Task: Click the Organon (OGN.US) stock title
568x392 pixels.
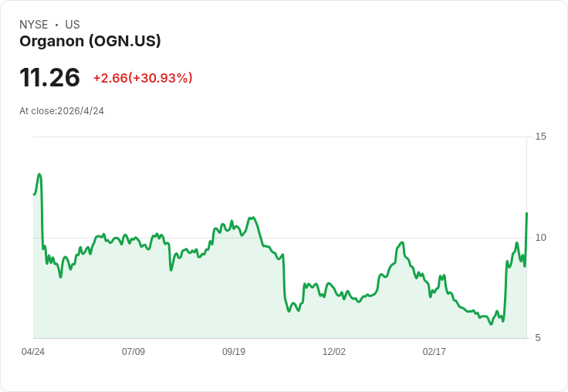Action: click(x=90, y=42)
